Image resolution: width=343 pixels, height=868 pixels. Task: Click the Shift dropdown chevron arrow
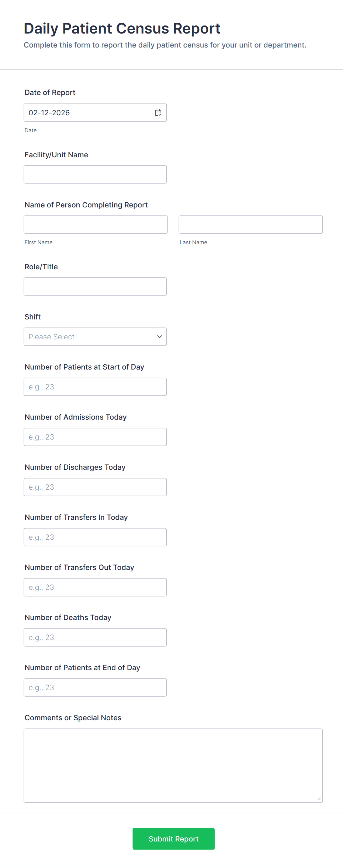[x=159, y=337]
